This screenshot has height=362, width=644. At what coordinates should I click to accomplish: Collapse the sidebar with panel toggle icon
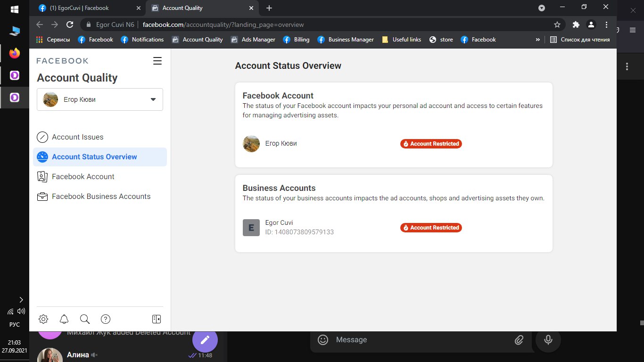157,319
